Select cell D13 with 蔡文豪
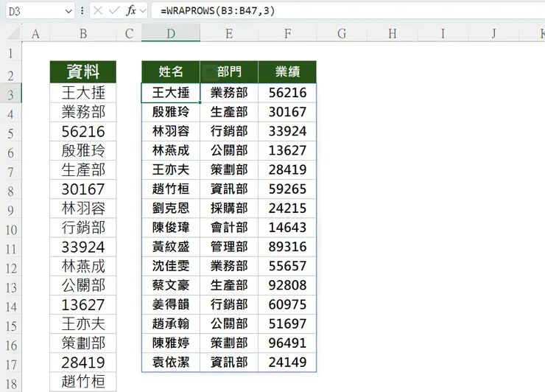This screenshot has width=545, height=392. click(171, 285)
